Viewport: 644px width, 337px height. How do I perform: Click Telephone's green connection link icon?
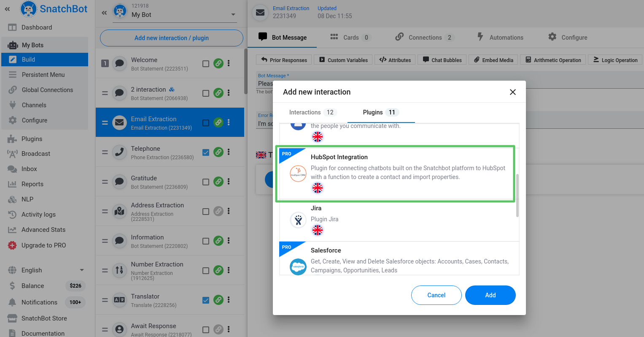click(218, 152)
